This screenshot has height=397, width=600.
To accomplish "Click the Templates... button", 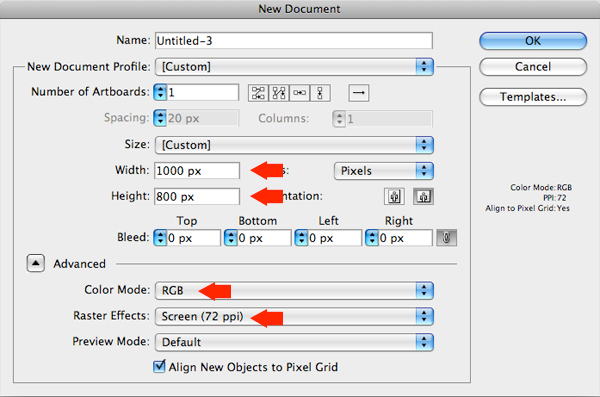I will pyautogui.click(x=533, y=97).
